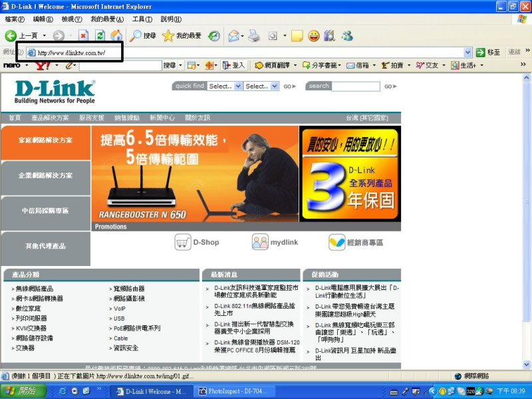Click the Yahoo Y! logo on toolbar
Viewport: 532px width, 399px height.
click(43, 65)
